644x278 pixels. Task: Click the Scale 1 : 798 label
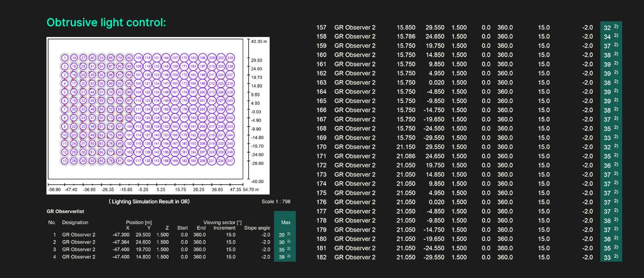tap(276, 201)
